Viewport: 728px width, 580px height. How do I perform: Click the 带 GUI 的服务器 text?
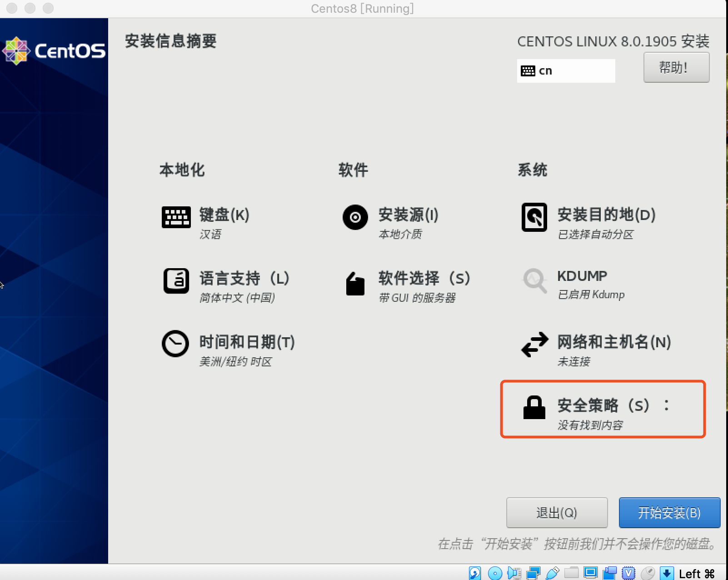(417, 298)
